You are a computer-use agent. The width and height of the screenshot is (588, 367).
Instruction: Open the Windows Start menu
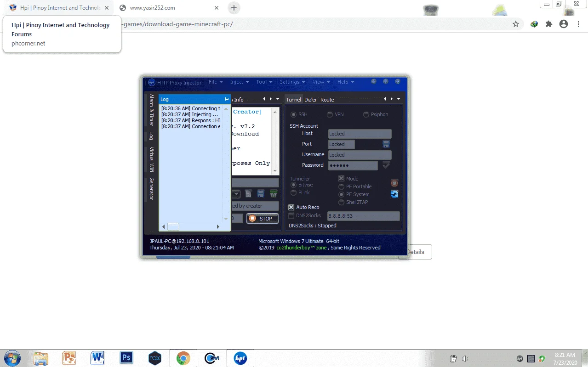(x=12, y=358)
